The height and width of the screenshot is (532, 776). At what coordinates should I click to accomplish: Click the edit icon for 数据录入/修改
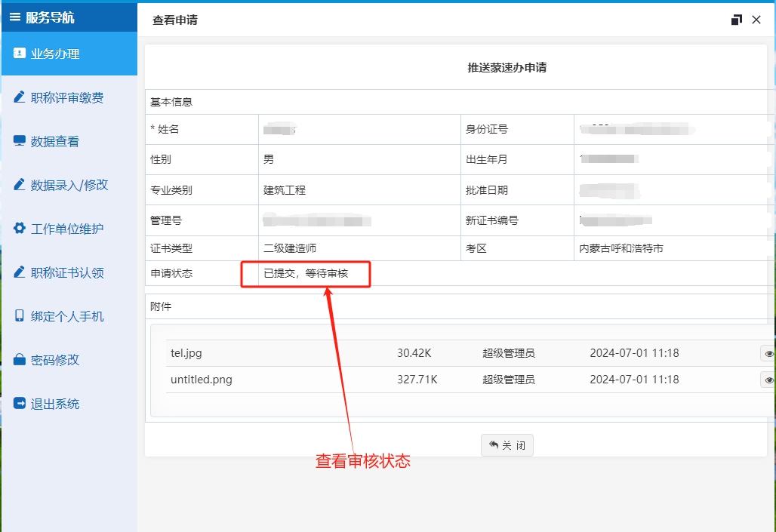pyautogui.click(x=20, y=185)
